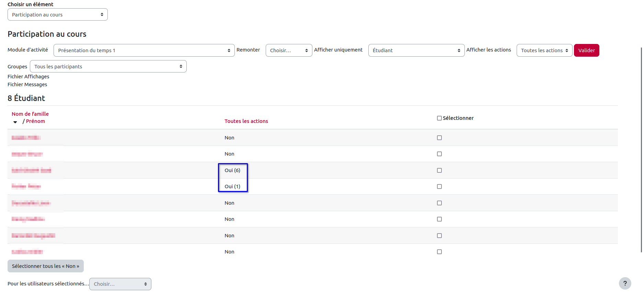Tick the checkbox for the Oui (6) row
The width and height of the screenshot is (644, 294).
click(x=439, y=170)
